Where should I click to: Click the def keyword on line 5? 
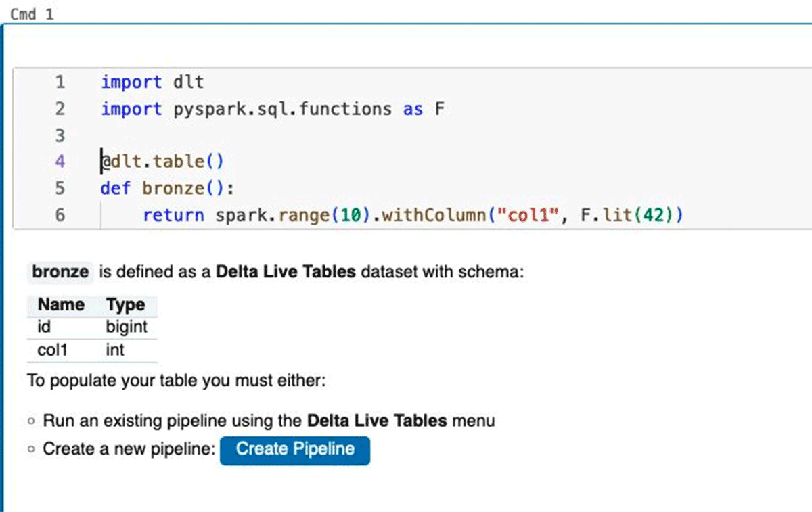pos(115,188)
